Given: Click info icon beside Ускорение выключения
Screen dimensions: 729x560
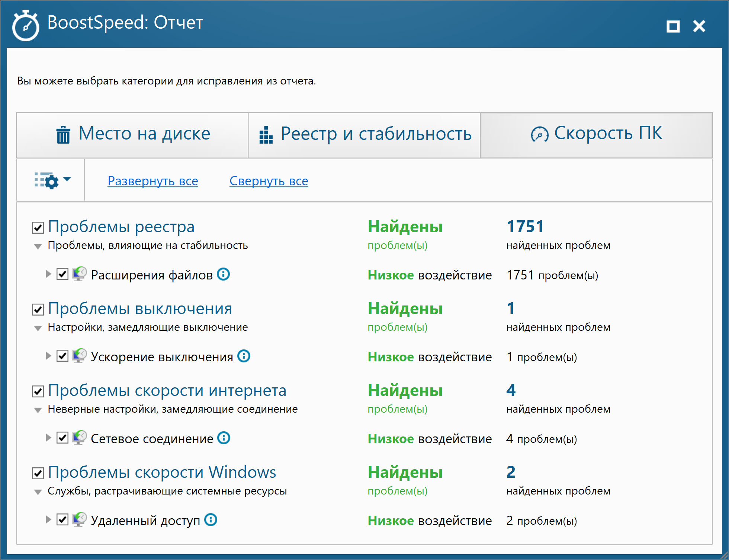Looking at the screenshot, I should (x=244, y=356).
